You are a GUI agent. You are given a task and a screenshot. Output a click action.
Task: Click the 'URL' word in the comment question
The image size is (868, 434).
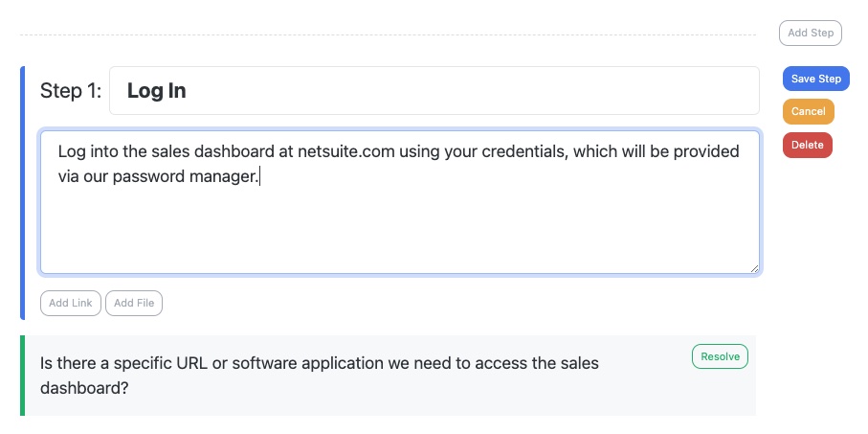coord(192,364)
